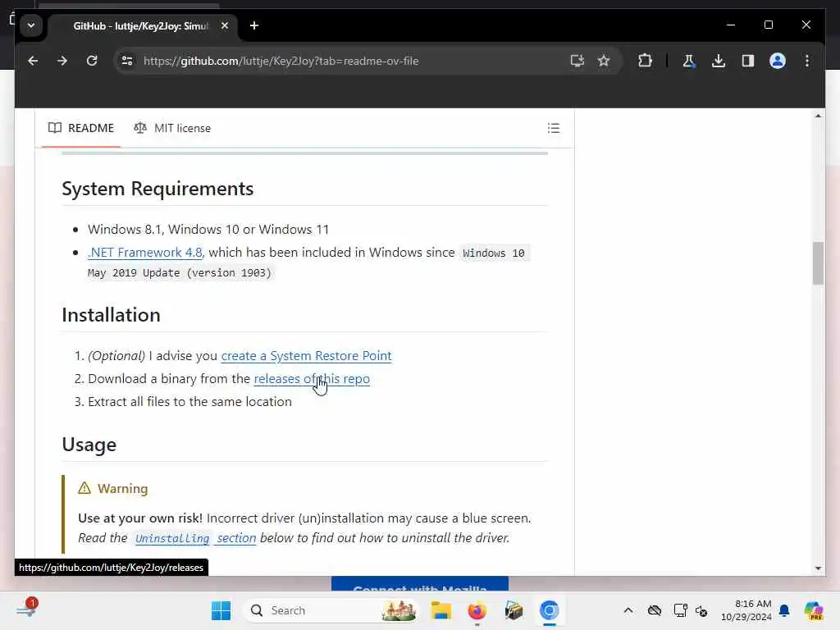Viewport: 840px width, 630px height.
Task: Click the scrollbar up arrow
Action: tap(818, 116)
